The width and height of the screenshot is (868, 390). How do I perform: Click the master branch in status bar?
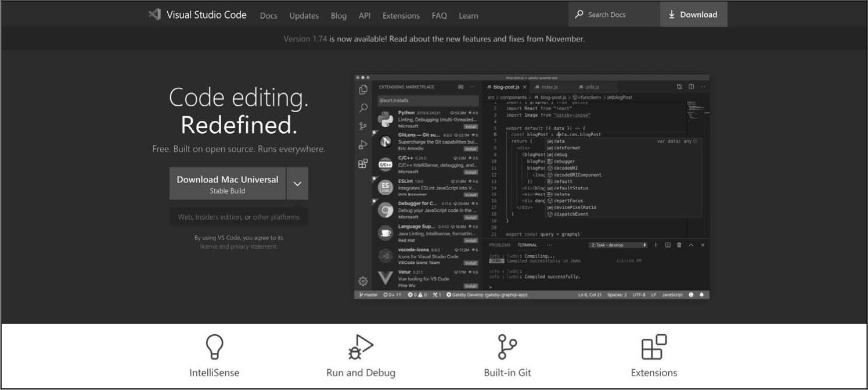[368, 295]
